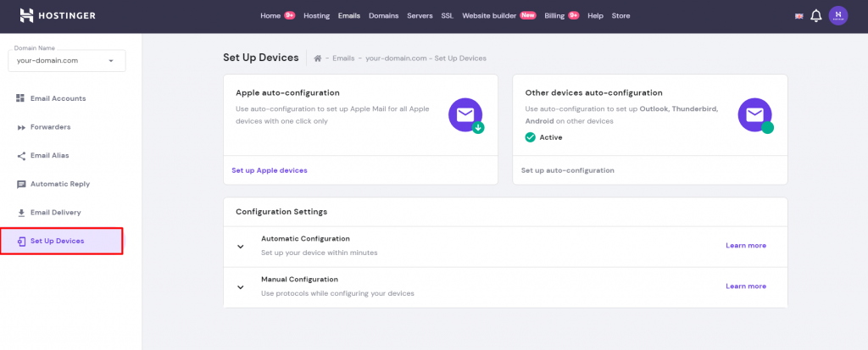Expand the Automatic Configuration section
The image size is (868, 350).
tap(240, 247)
